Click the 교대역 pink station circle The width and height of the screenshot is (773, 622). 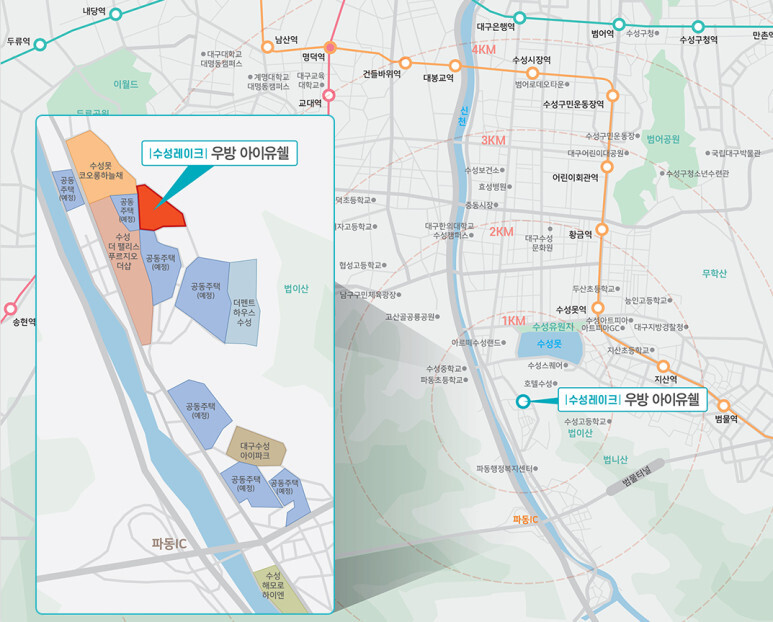tap(329, 95)
